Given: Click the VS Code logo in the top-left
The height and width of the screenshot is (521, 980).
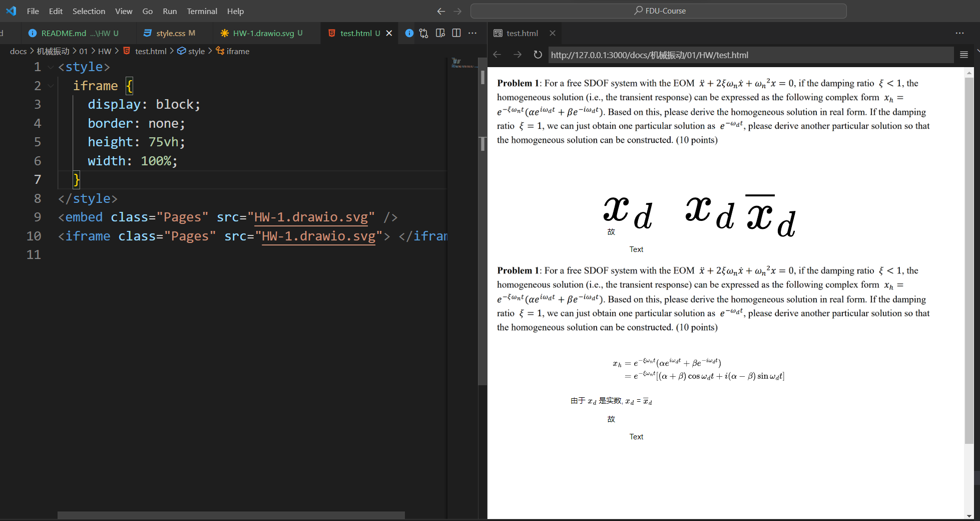Looking at the screenshot, I should pyautogui.click(x=11, y=11).
